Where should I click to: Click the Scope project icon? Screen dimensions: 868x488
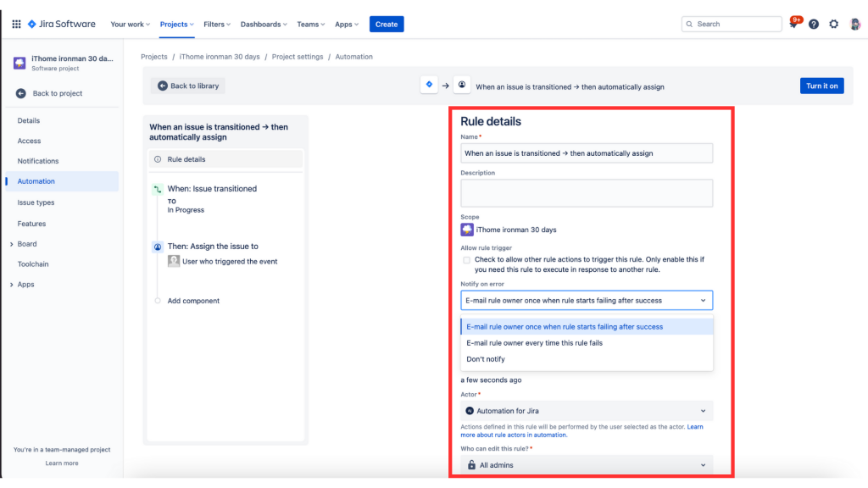[x=467, y=230]
